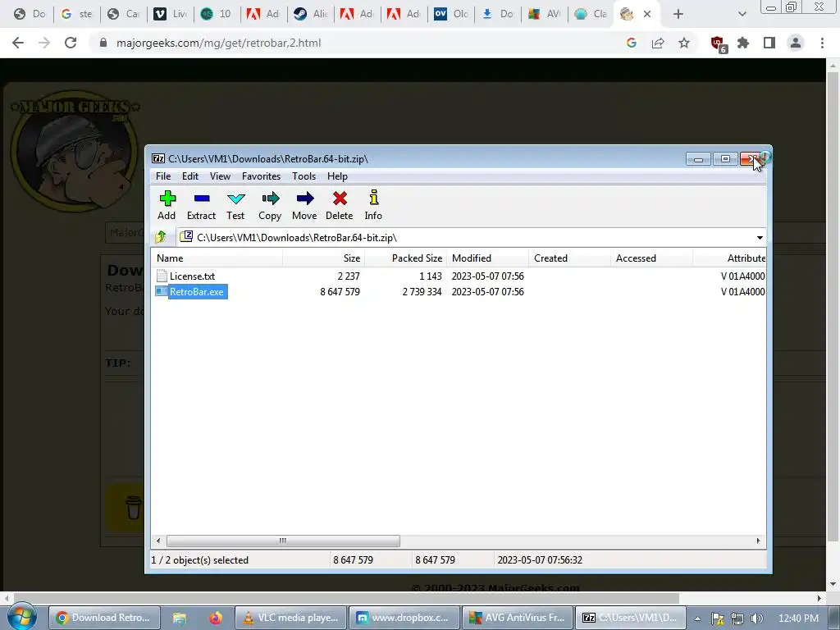Switch to the AVG Chrome tab
840x630 pixels.
[x=545, y=14]
